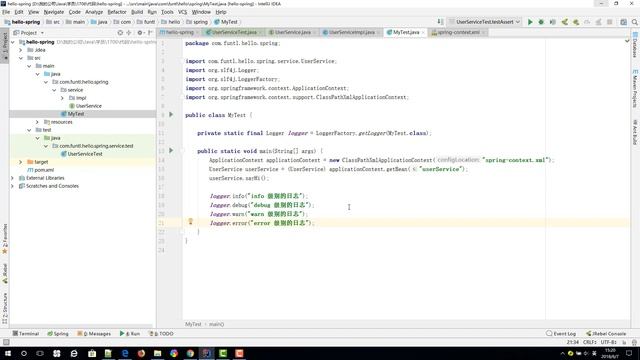
Task: Toggle the tool window quick-access icon in status bar corner
Action: (x=6, y=342)
